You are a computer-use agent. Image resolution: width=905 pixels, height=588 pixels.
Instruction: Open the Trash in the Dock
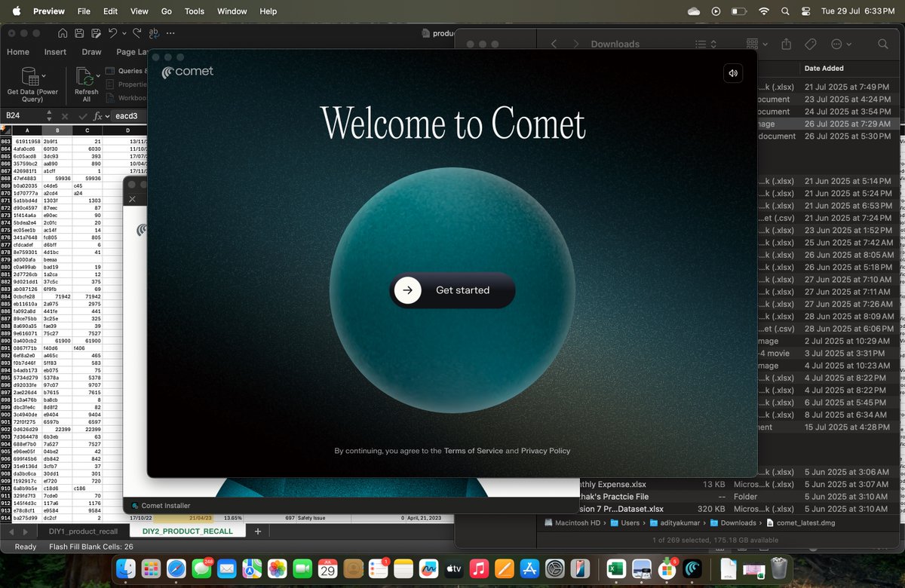pyautogui.click(x=780, y=568)
